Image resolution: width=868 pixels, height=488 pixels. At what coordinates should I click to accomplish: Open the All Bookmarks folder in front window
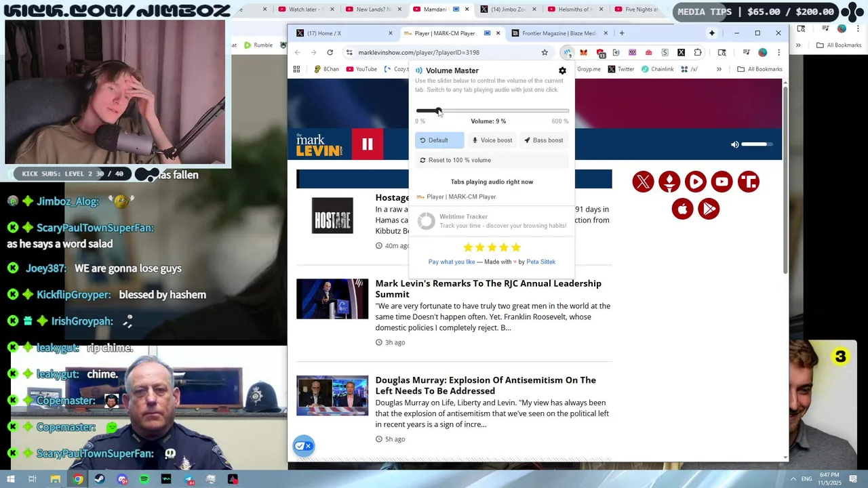pyautogui.click(x=759, y=69)
